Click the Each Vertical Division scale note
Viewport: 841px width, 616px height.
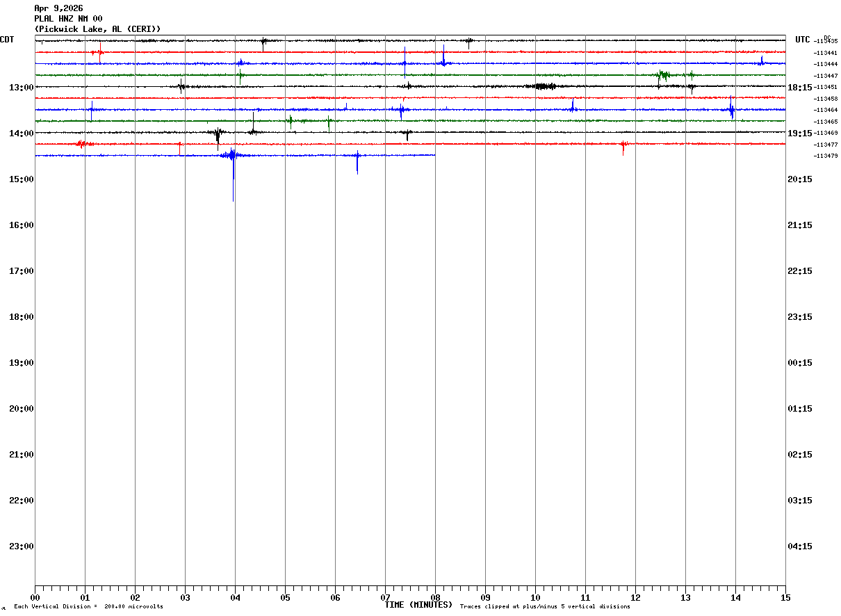88,607
